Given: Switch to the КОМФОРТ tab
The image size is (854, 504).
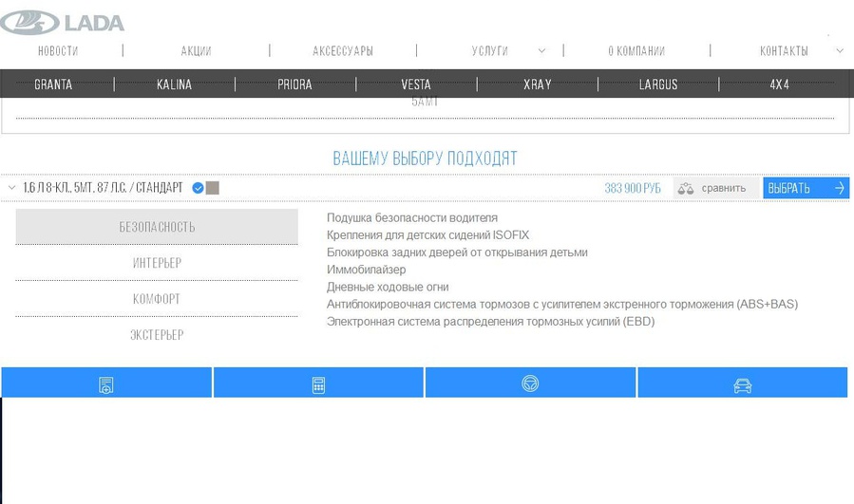Looking at the screenshot, I should 157,299.
